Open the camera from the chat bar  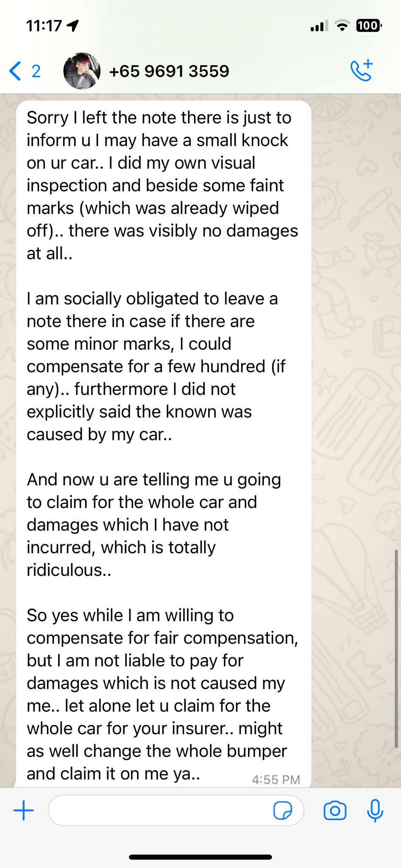(335, 811)
